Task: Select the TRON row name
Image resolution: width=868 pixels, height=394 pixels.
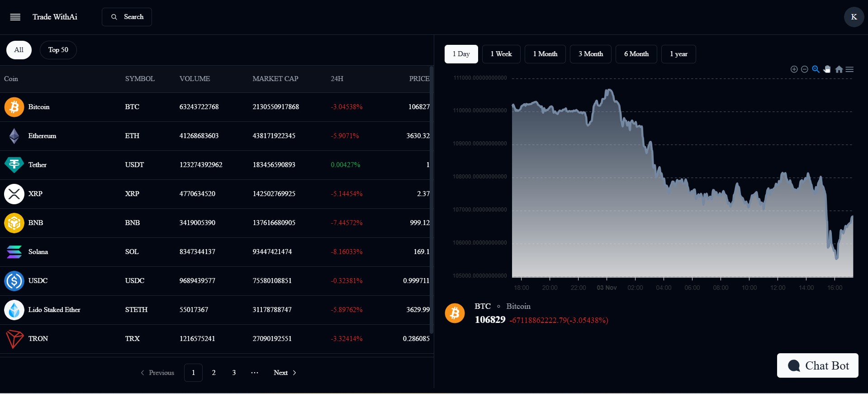Action: pos(38,339)
